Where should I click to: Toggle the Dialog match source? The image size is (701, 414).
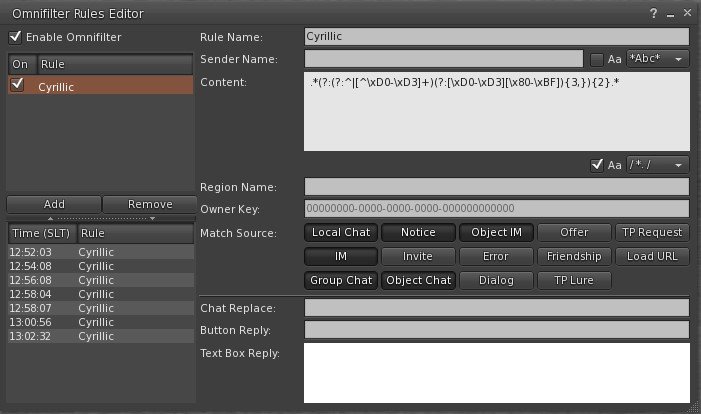click(x=496, y=280)
